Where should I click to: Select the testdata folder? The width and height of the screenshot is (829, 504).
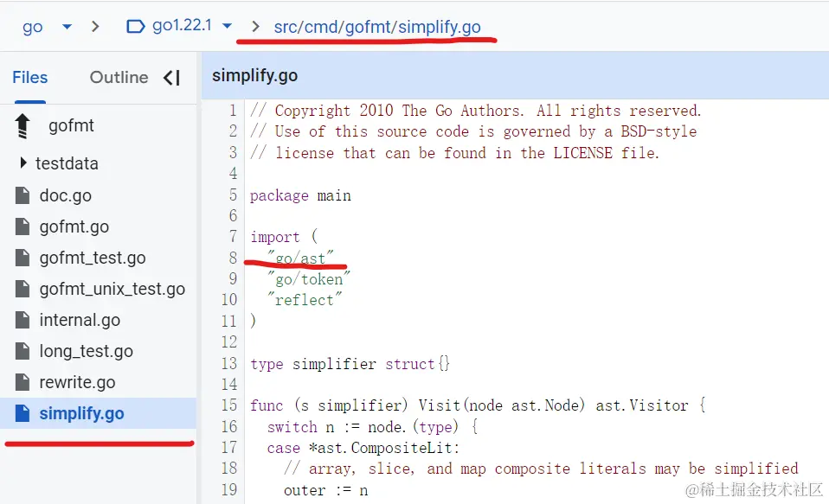click(x=67, y=163)
